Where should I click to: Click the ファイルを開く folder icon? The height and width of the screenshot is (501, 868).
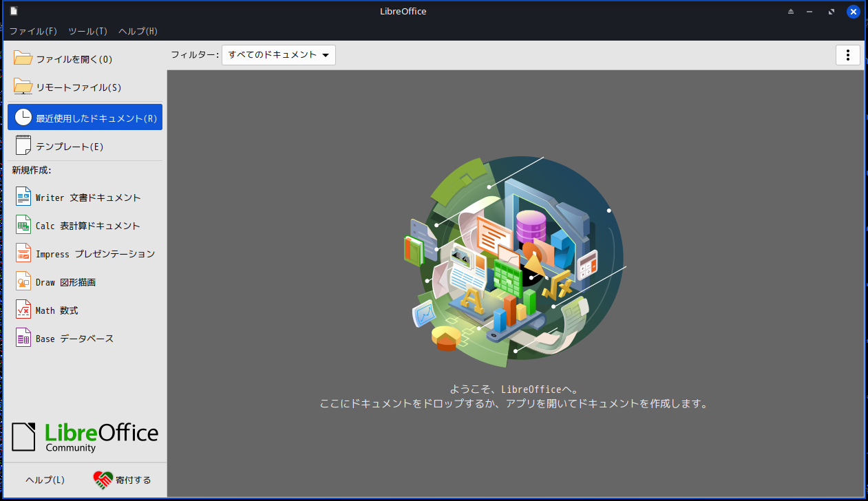pos(23,58)
